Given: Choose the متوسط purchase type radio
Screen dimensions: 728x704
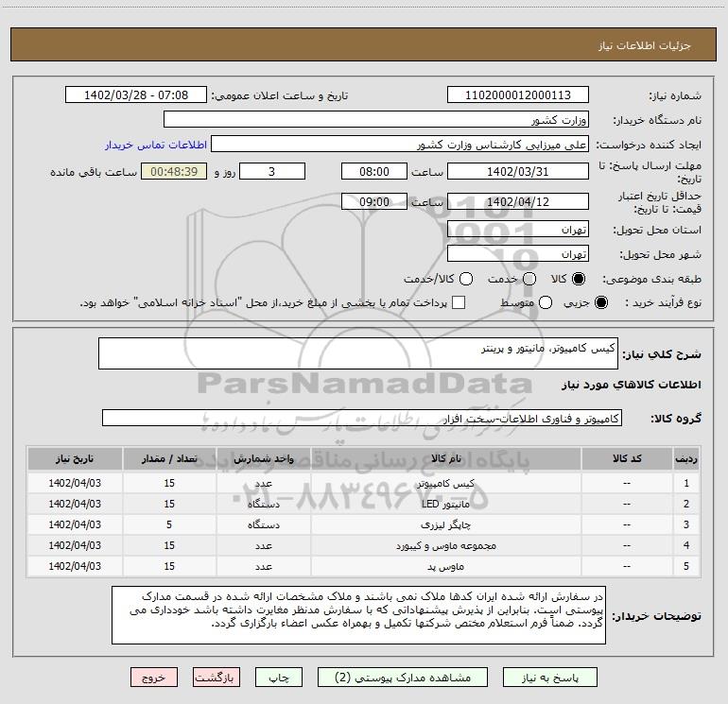Looking at the screenshot, I should coord(546,302).
